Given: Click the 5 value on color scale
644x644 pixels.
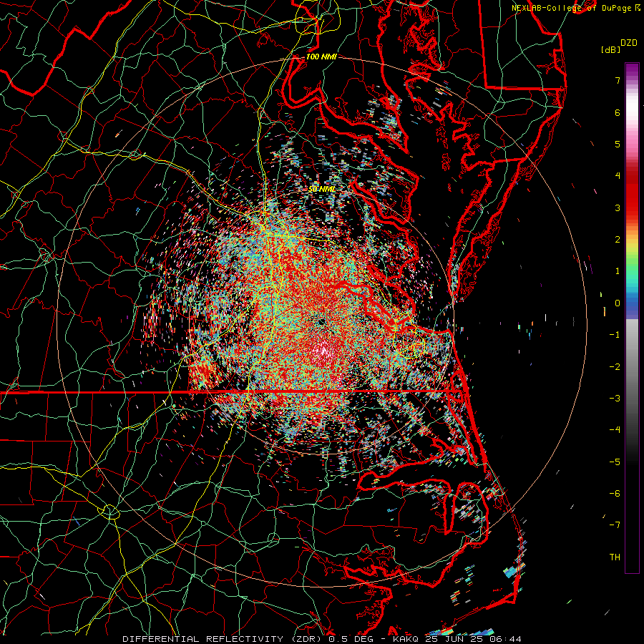Looking at the screenshot, I should point(618,144).
